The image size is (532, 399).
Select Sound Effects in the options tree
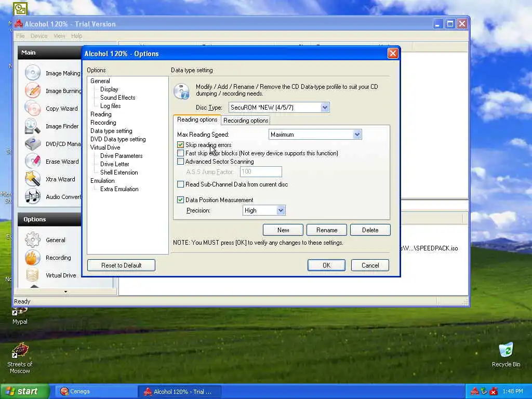pyautogui.click(x=118, y=97)
